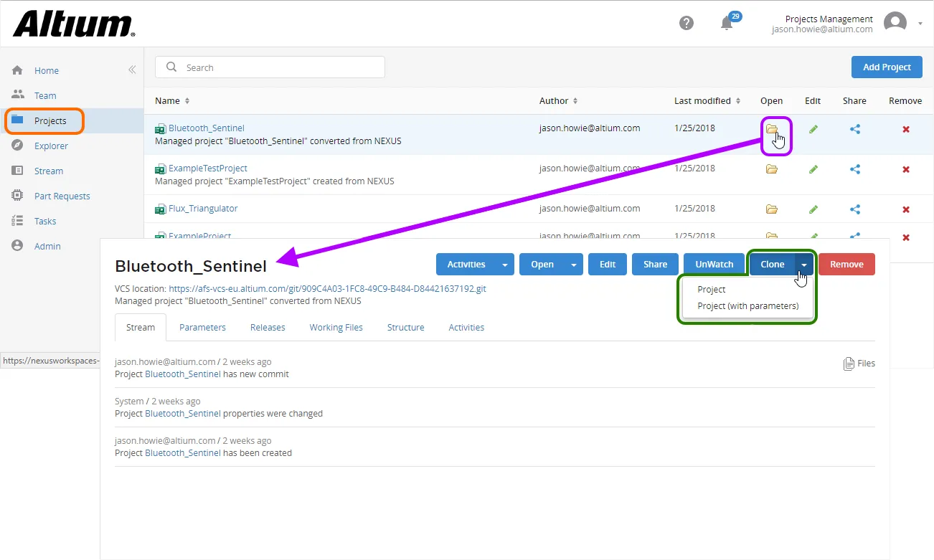The image size is (934, 560).
Task: Choose Project (with parameters) from Clone menu
Action: 747,306
